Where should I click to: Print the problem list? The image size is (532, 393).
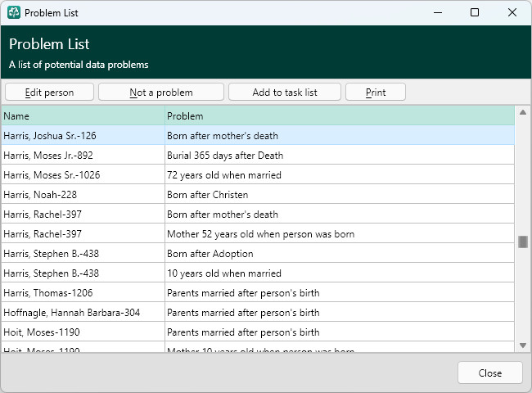(x=376, y=92)
